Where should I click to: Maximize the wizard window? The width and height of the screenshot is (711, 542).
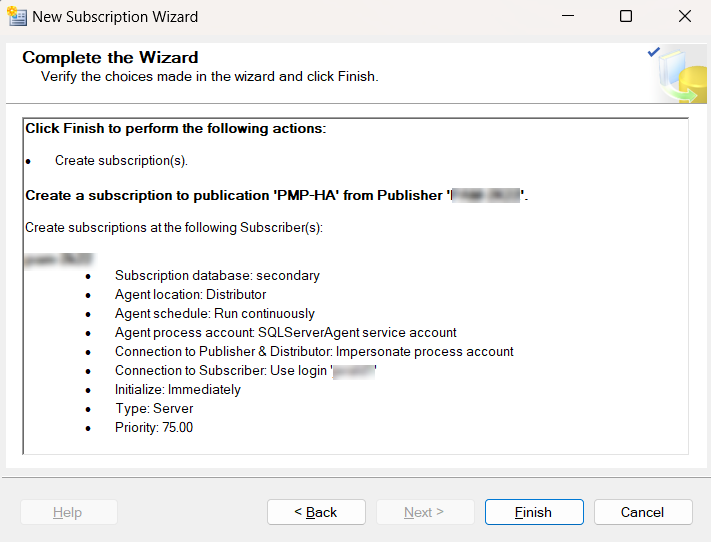click(x=626, y=16)
